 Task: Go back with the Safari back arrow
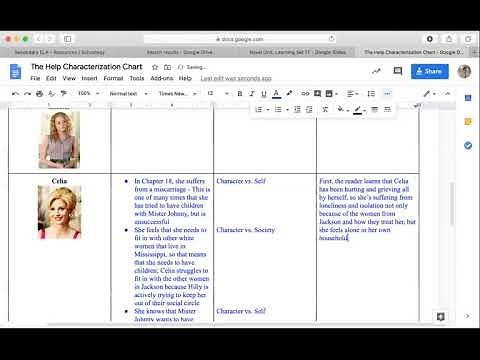(38, 39)
